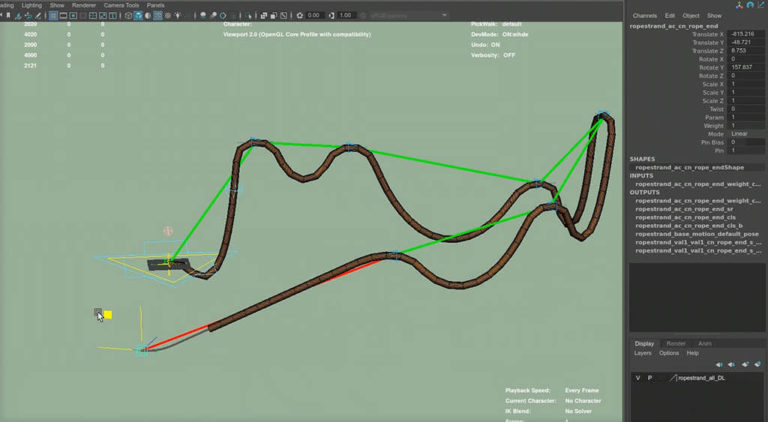Click the Translate X value field
This screenshot has width=768, height=422.
[x=746, y=34]
